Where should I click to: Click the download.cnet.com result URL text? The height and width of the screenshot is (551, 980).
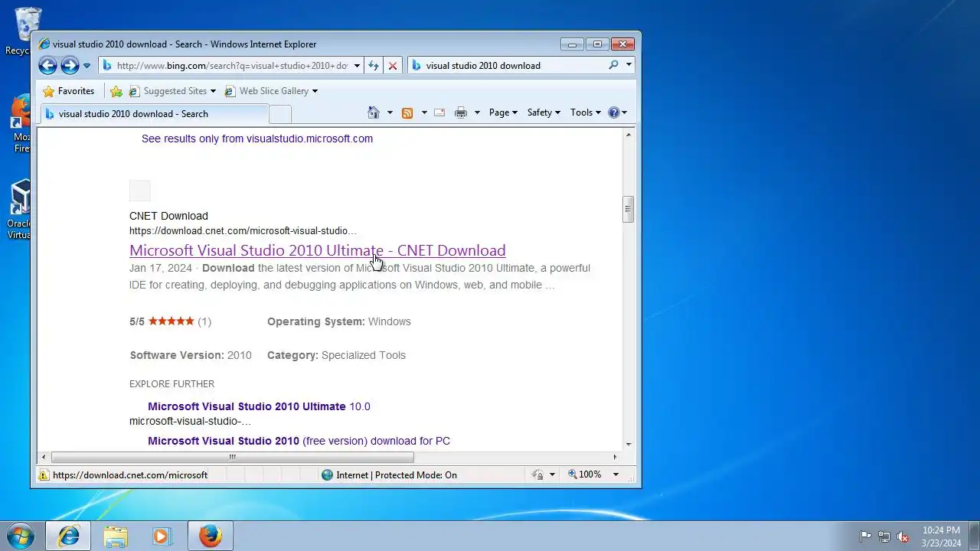click(243, 230)
